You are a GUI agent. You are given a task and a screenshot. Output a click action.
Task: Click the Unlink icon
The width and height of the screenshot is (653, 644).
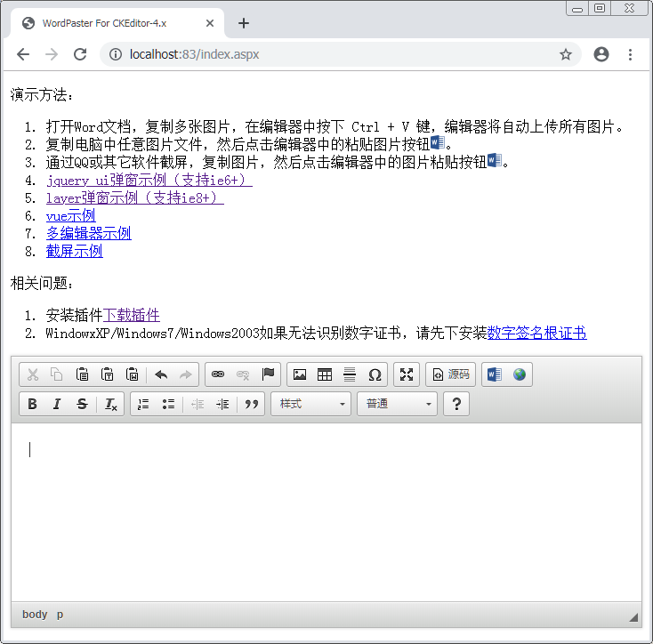(x=243, y=374)
